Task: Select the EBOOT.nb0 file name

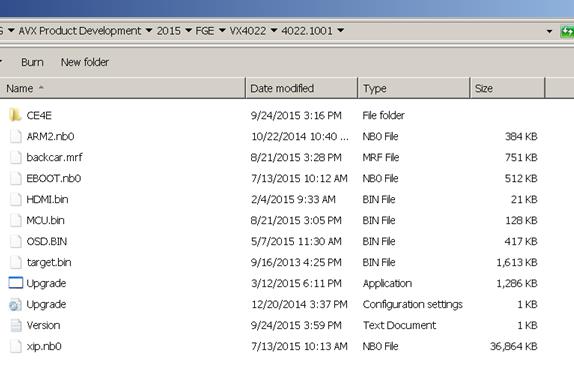Action: coord(54,178)
